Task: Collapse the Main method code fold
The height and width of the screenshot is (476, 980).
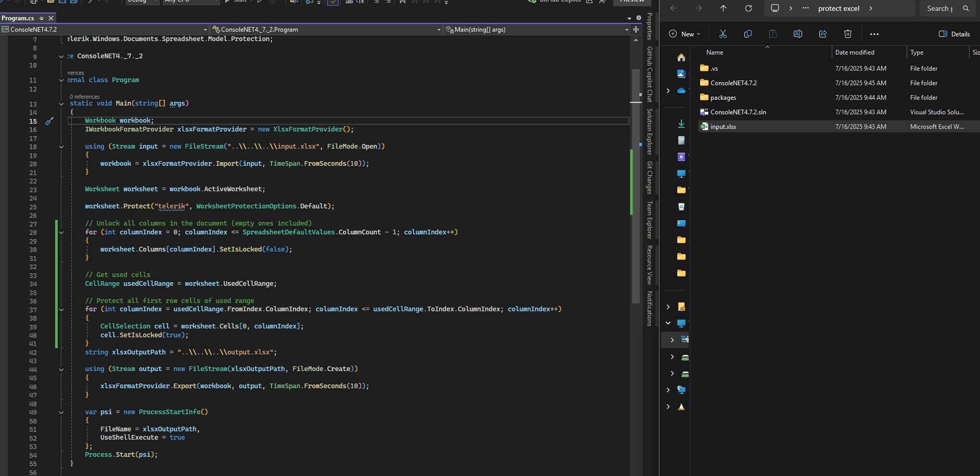Action: [x=61, y=103]
